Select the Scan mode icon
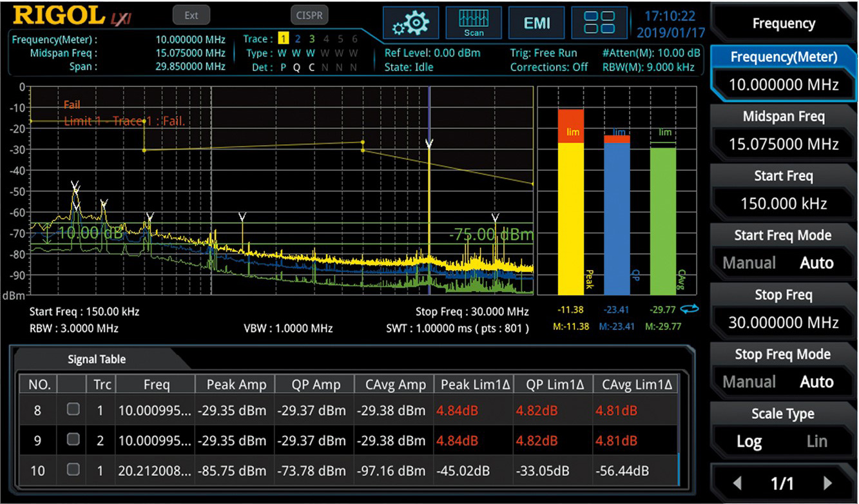The width and height of the screenshot is (859, 504). click(474, 23)
